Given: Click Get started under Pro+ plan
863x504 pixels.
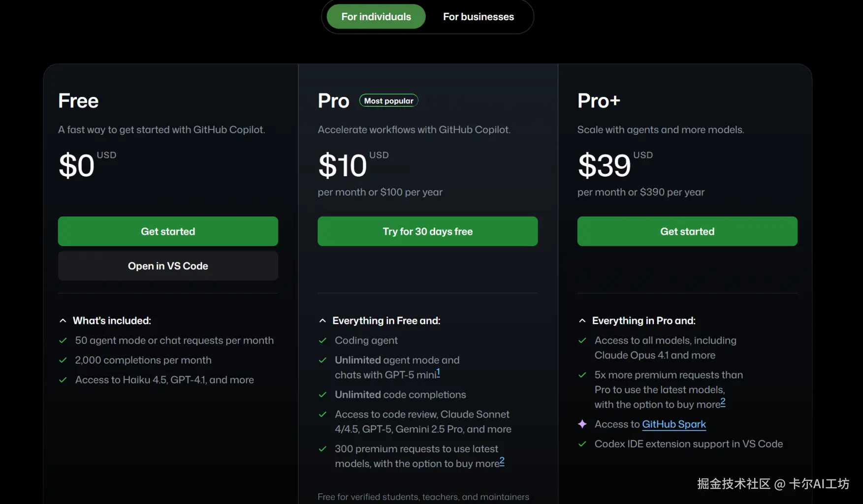Looking at the screenshot, I should pos(687,231).
